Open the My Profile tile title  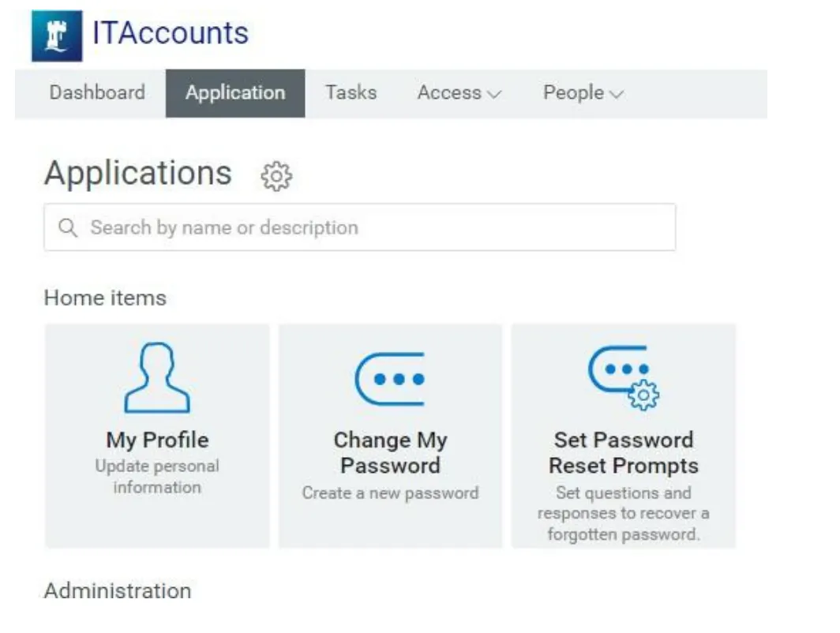[x=158, y=440]
